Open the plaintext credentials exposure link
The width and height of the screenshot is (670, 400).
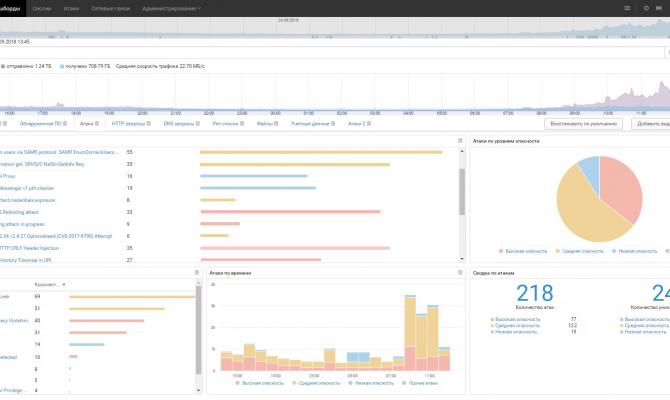[27, 200]
